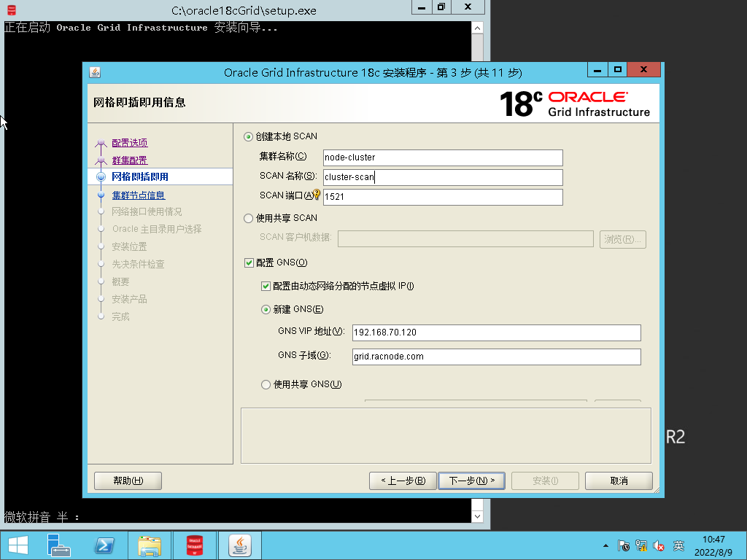The image size is (747, 560).
Task: Show hidden tray icons arrow
Action: [x=605, y=545]
